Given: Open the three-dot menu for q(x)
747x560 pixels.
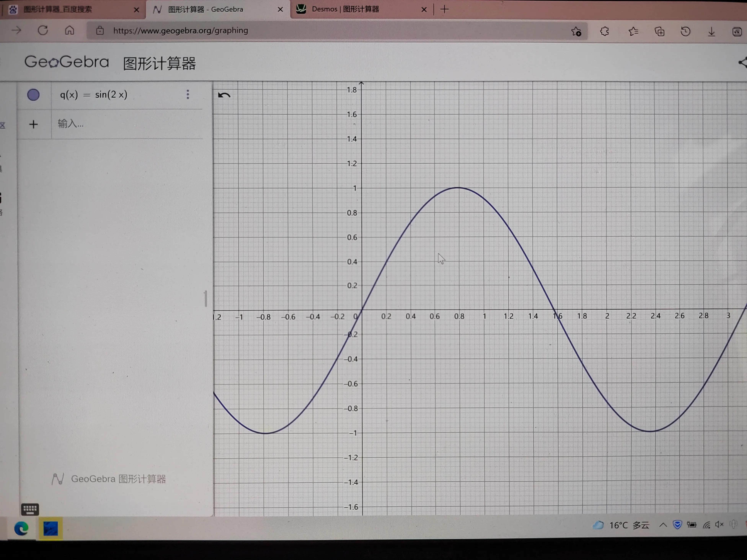Looking at the screenshot, I should pyautogui.click(x=188, y=94).
